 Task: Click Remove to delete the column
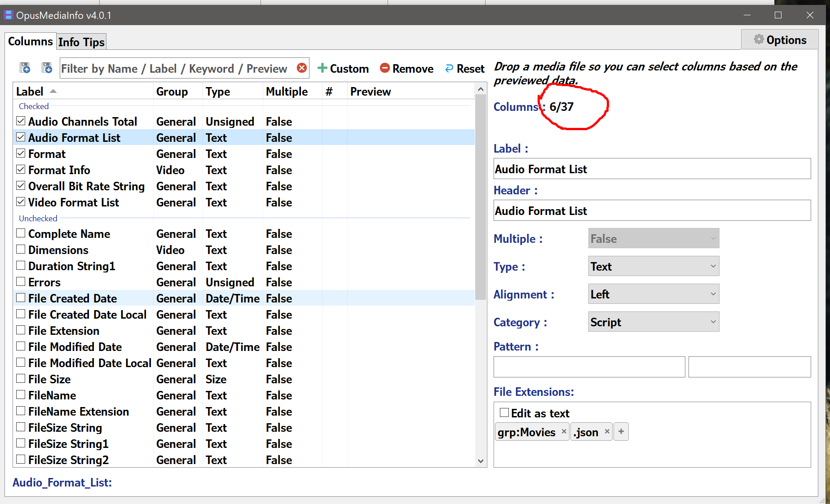pyautogui.click(x=406, y=69)
